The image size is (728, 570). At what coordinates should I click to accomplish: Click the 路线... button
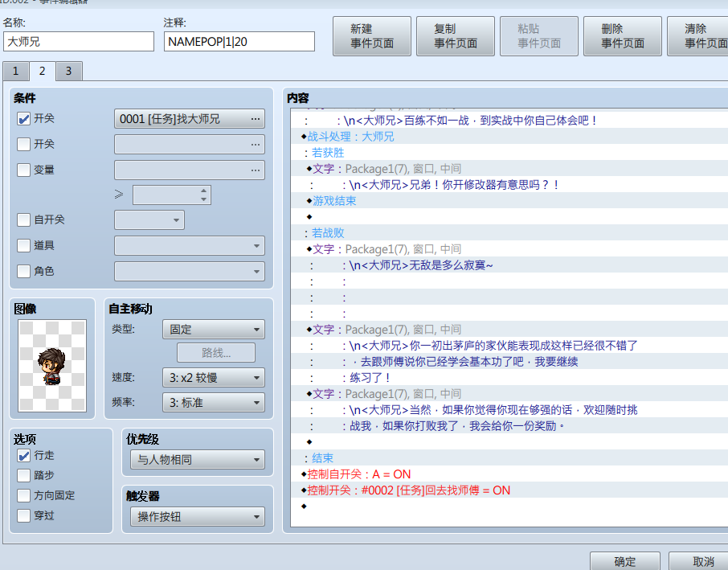tap(216, 353)
